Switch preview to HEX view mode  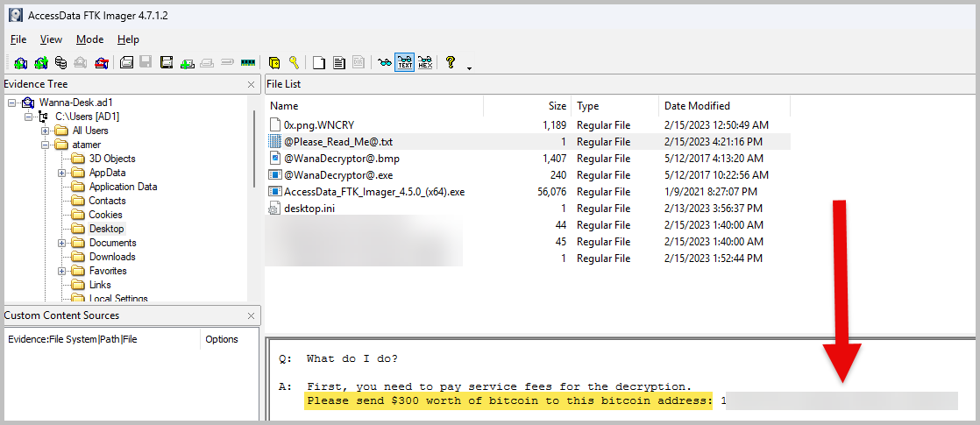click(x=425, y=62)
